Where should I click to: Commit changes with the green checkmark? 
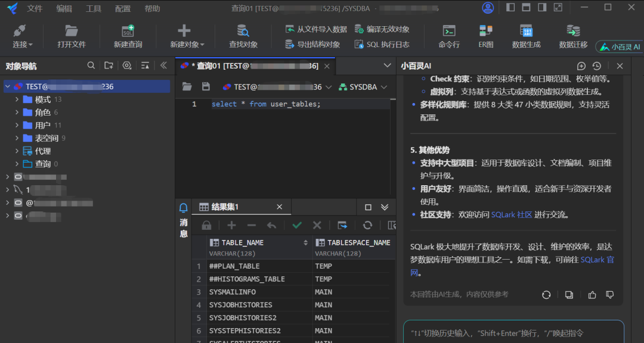(x=297, y=225)
